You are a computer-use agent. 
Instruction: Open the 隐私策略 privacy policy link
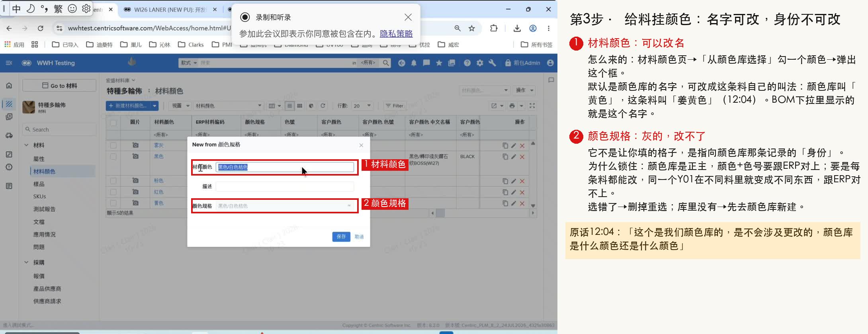pos(396,34)
